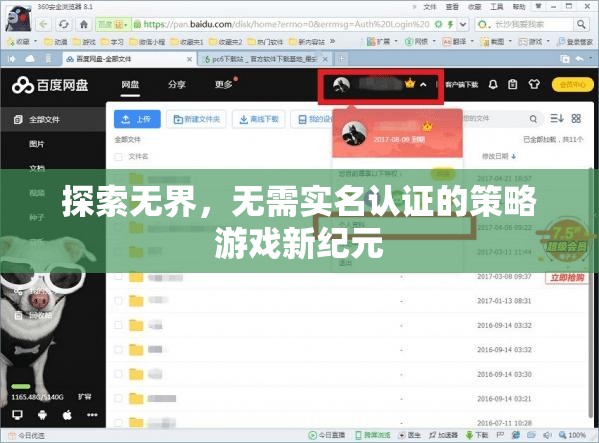Select the 分享 navigation tab
Image resolution: width=599 pixels, height=443 pixels.
176,84
